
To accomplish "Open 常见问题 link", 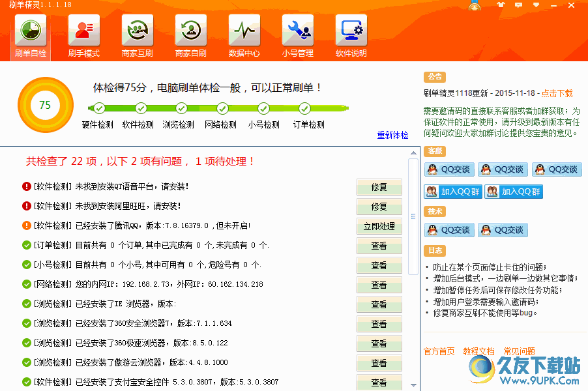I will click(519, 351).
